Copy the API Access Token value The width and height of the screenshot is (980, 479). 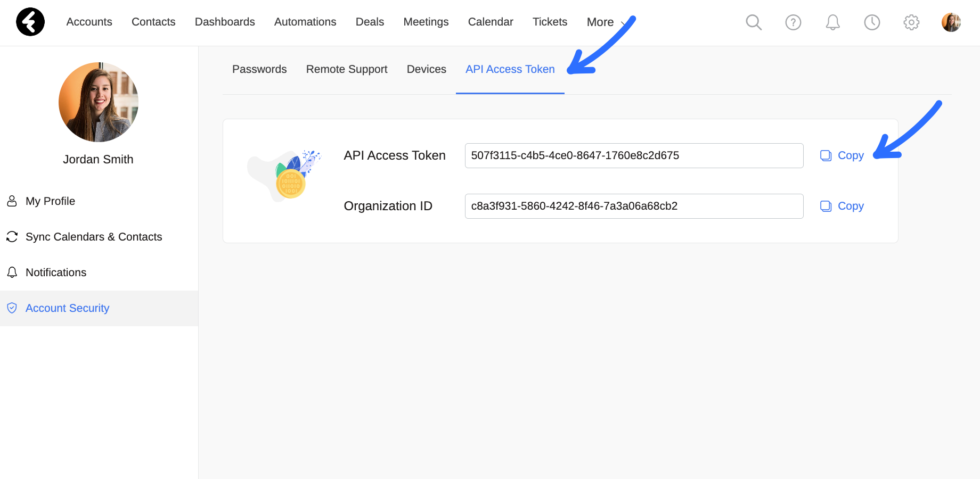tap(842, 155)
